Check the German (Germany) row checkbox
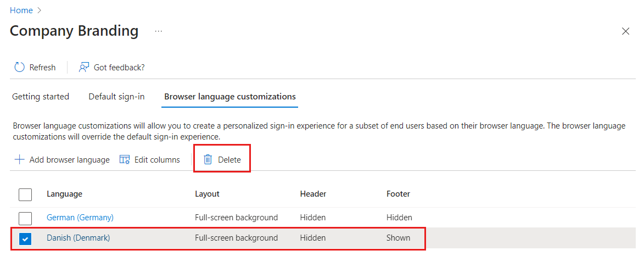Screen dimensions: 644x267 click(x=25, y=218)
